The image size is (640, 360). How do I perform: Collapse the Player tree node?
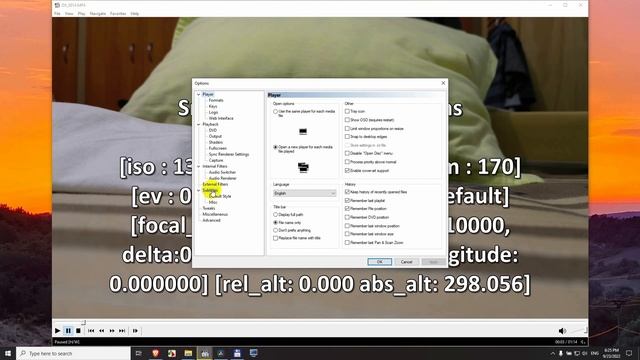[x=199, y=94]
